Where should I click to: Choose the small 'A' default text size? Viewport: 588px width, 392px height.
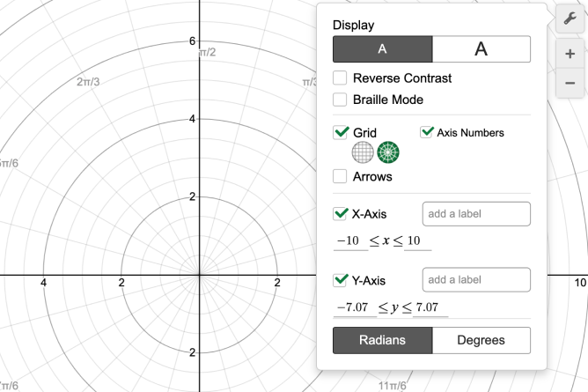coord(382,49)
